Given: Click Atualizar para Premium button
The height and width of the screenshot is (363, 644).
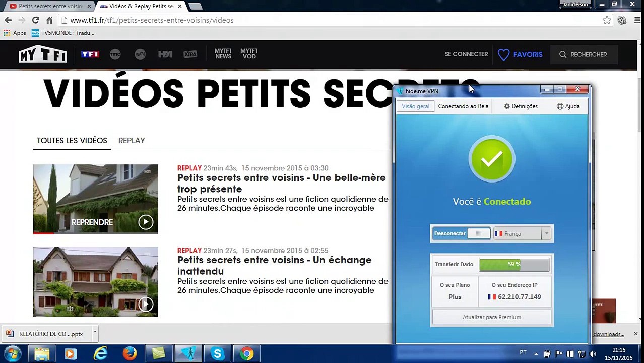Looking at the screenshot, I should pyautogui.click(x=492, y=317).
